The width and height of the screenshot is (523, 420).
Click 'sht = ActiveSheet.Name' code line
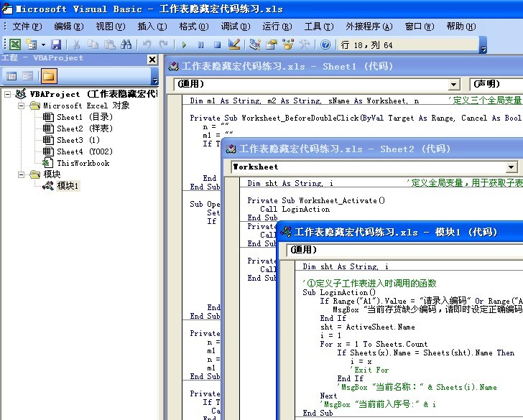coord(368,327)
